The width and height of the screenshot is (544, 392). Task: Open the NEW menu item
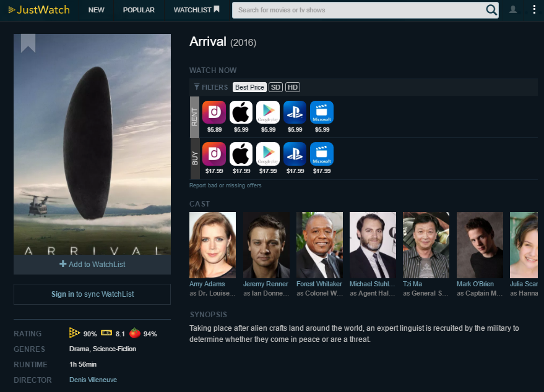[x=96, y=10]
